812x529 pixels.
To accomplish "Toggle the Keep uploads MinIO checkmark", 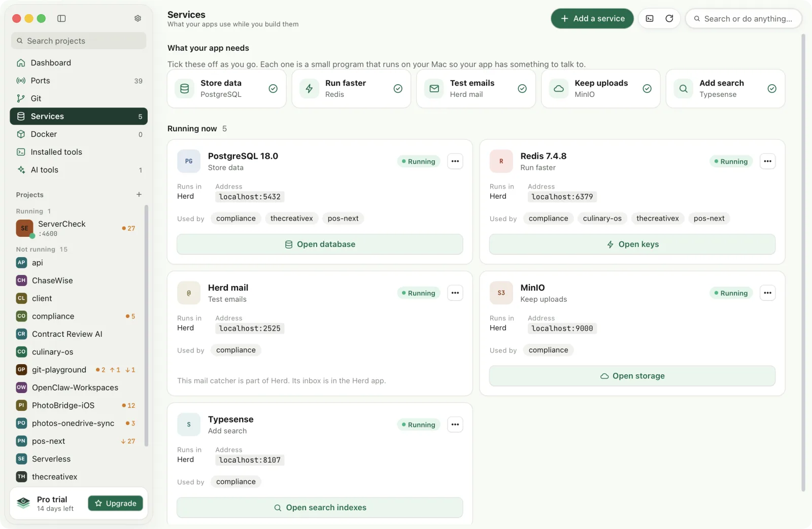I will (647, 89).
